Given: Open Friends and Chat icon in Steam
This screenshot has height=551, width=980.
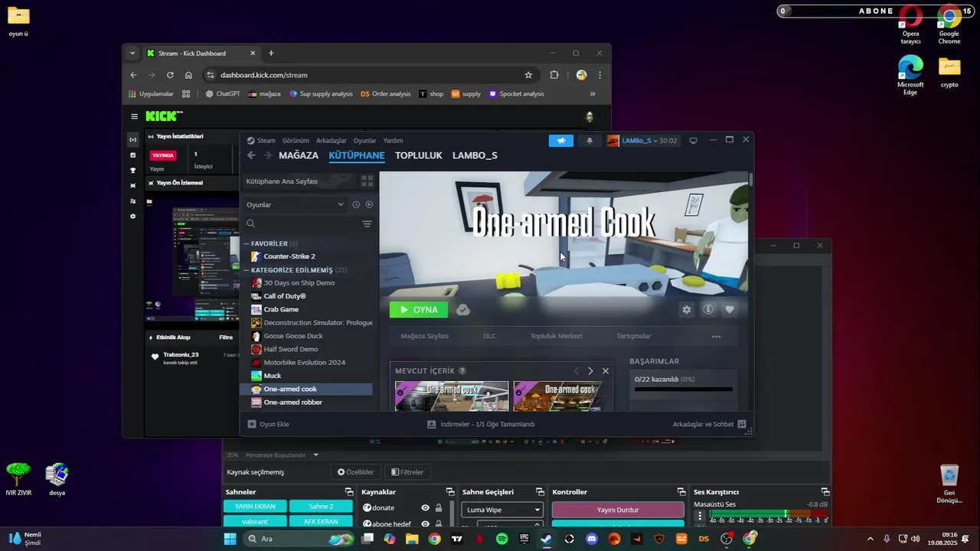Looking at the screenshot, I should pyautogui.click(x=742, y=424).
